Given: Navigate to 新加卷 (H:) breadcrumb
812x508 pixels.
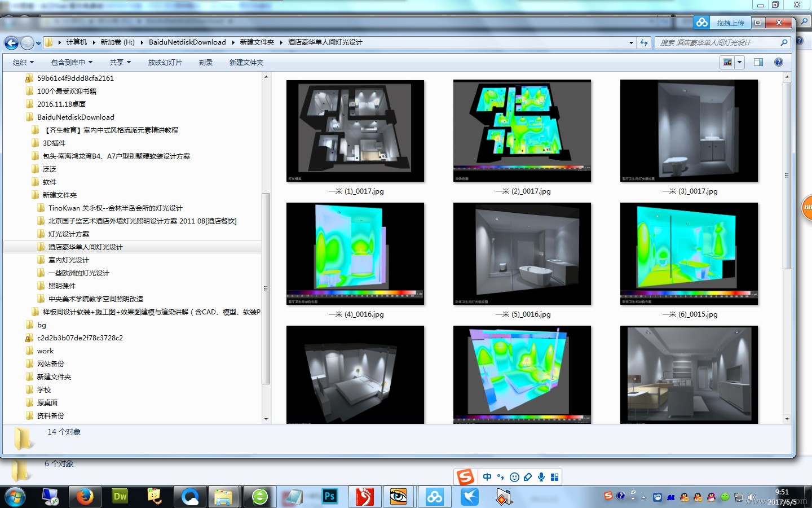Looking at the screenshot, I should click(117, 42).
